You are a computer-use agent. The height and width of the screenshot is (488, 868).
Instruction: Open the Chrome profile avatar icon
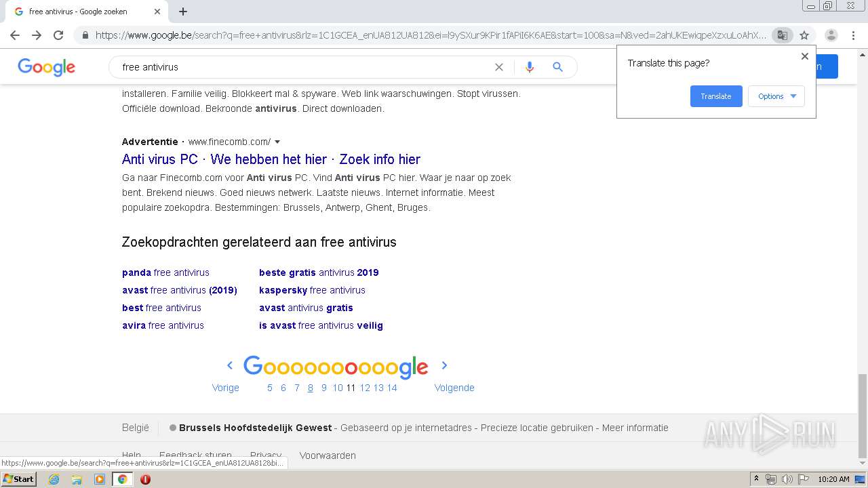pos(831,35)
